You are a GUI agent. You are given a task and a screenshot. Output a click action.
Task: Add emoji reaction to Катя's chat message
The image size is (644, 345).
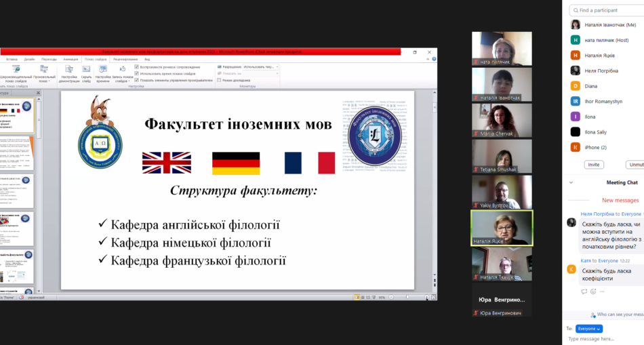point(593,291)
